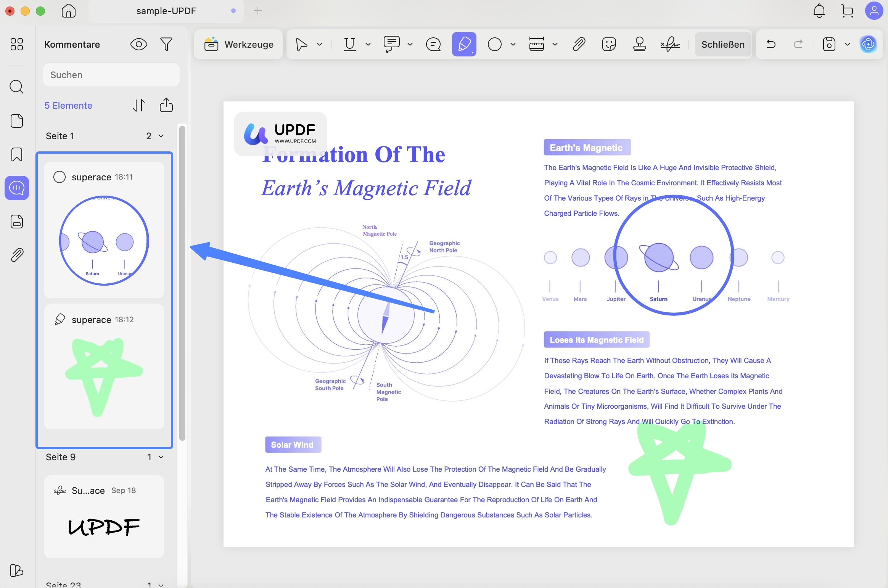This screenshot has width=888, height=588.
Task: Select the stamp tool icon
Action: pyautogui.click(x=640, y=44)
